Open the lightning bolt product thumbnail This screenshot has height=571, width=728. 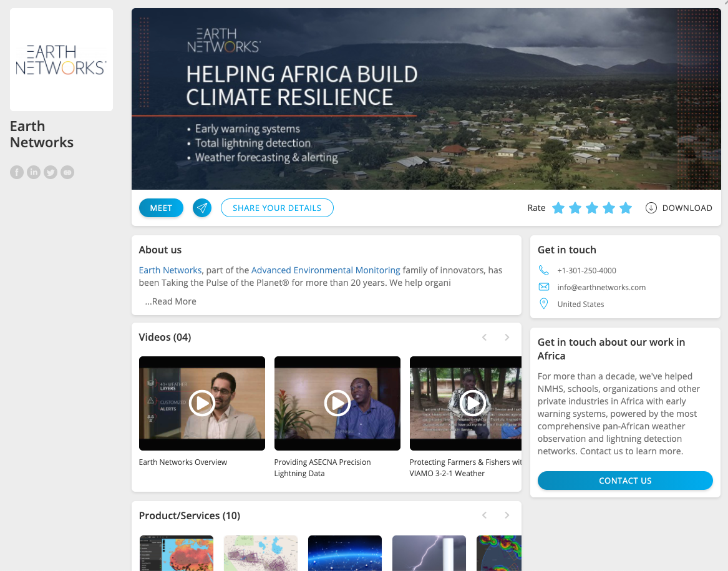pos(429,553)
